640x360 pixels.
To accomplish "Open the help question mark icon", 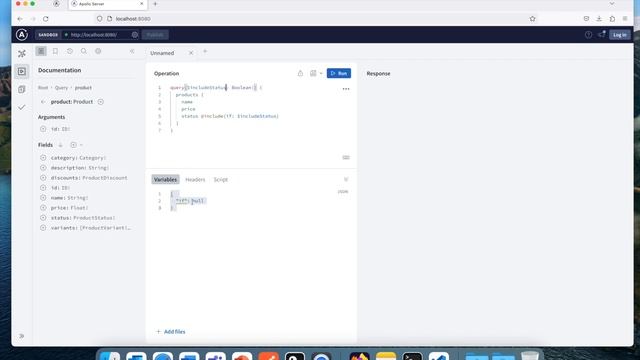I will (588, 35).
